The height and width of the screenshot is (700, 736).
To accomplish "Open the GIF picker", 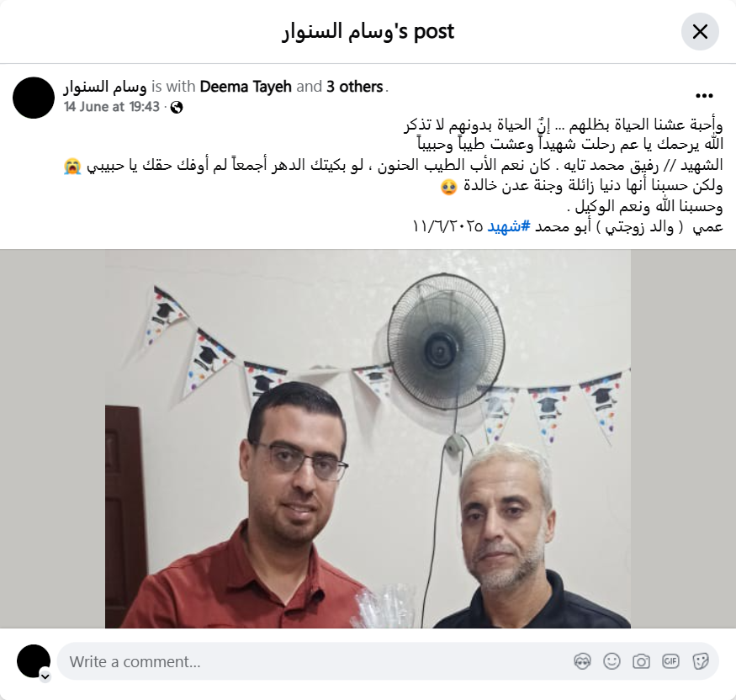I will point(670,661).
